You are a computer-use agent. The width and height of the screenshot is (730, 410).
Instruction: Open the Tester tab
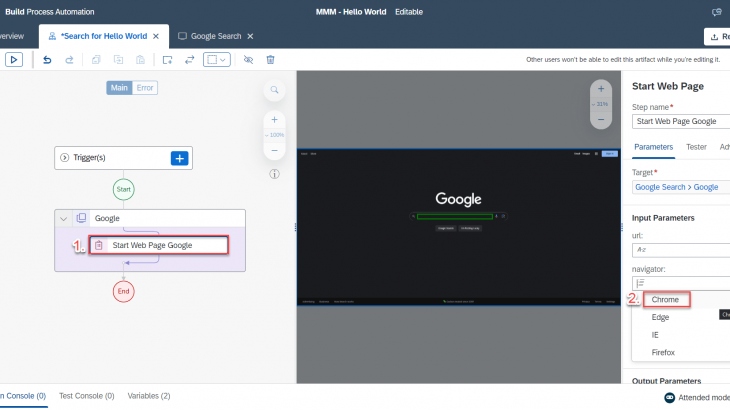696,147
